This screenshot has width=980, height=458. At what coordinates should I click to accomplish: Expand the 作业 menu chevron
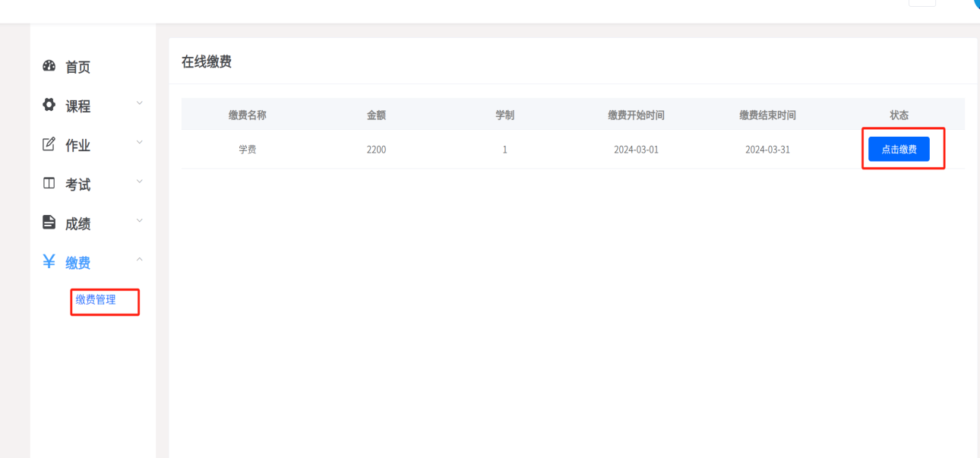tap(139, 142)
